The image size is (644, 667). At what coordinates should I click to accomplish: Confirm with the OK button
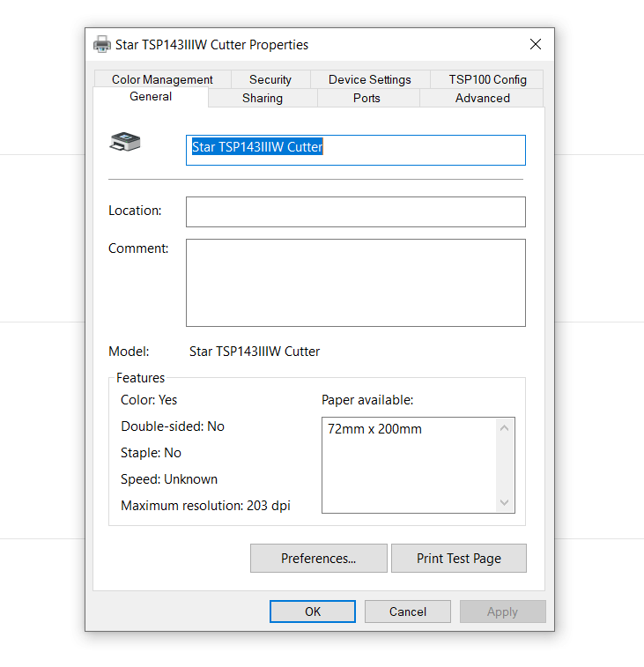313,611
